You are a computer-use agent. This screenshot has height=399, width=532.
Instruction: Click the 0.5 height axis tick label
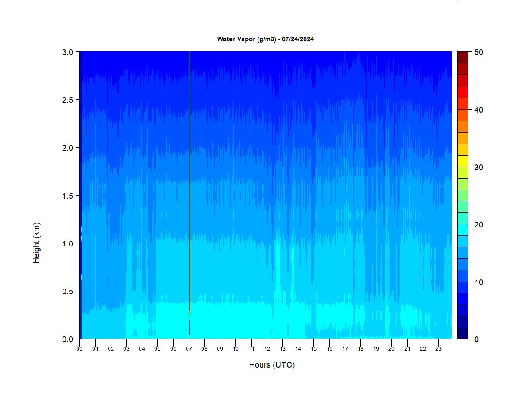67,291
